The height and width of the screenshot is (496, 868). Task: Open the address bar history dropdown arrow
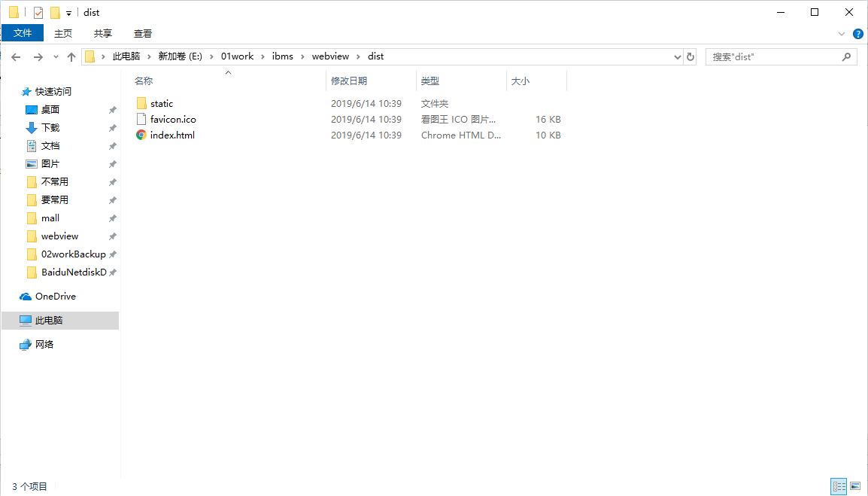[678, 56]
